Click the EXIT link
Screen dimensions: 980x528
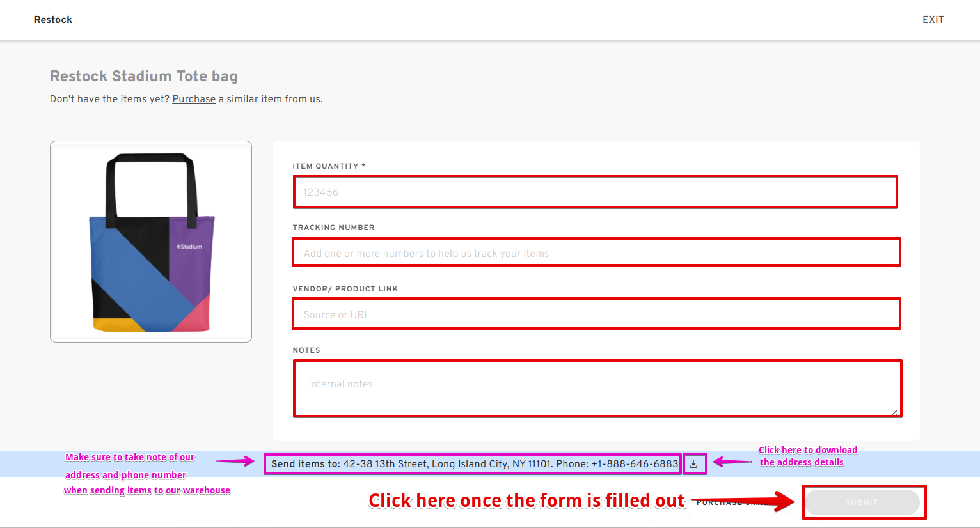(x=933, y=20)
